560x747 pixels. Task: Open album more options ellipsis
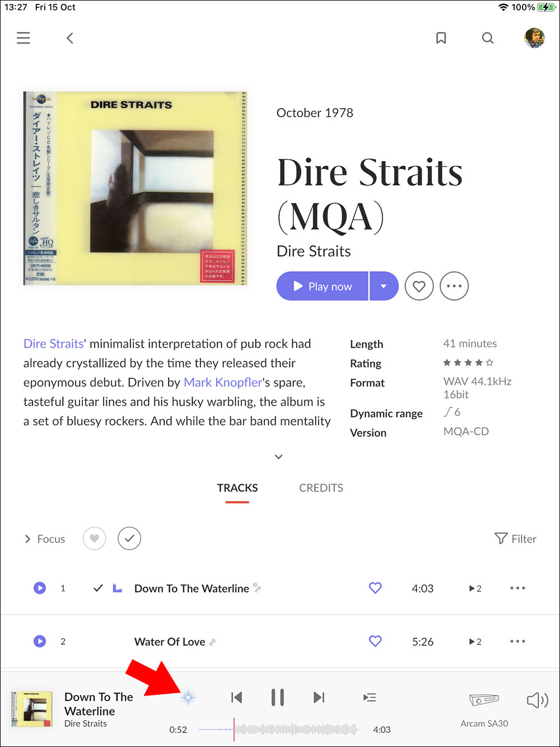[x=454, y=286]
